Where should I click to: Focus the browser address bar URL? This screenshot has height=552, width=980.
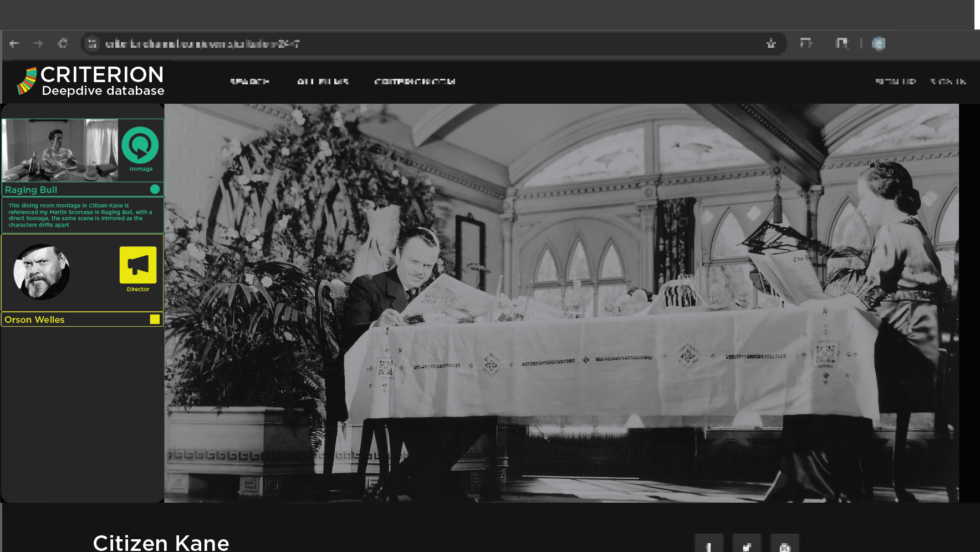click(x=203, y=44)
